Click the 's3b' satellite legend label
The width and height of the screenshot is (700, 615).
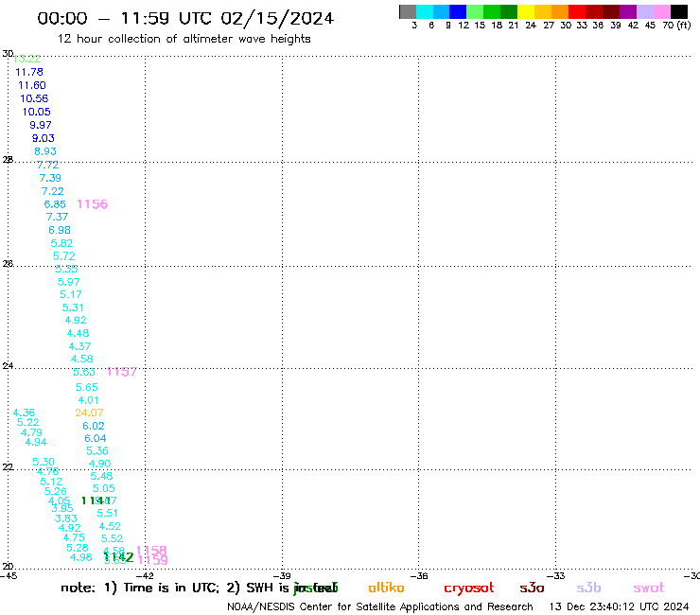click(588, 588)
